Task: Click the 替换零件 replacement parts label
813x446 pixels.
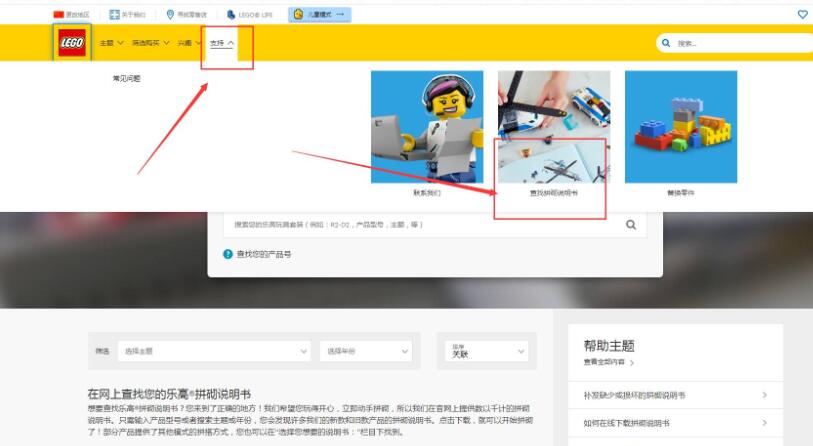Action: (681, 193)
